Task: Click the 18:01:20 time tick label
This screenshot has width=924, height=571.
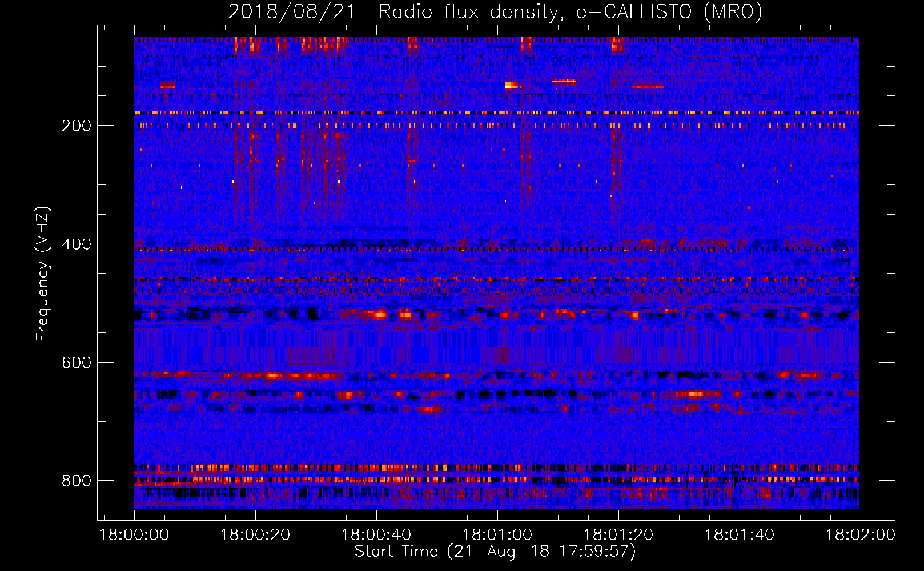Action: (618, 535)
